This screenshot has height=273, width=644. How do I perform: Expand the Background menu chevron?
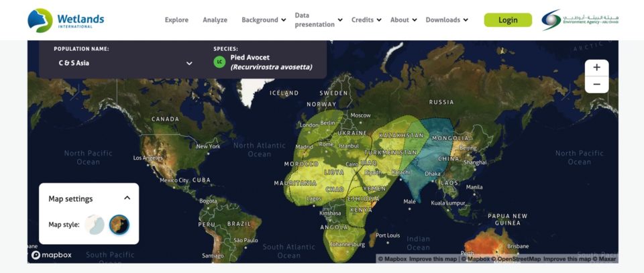(283, 19)
